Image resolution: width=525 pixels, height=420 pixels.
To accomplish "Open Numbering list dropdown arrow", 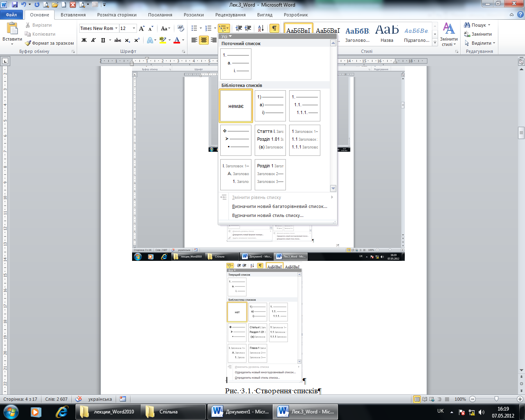I will 215,28.
